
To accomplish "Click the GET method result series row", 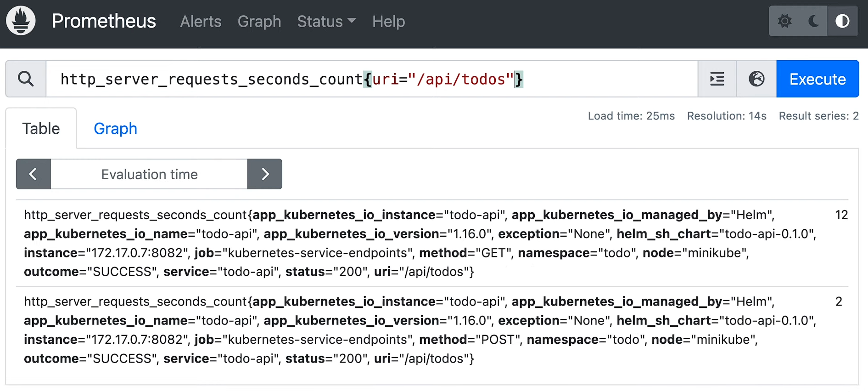I will tap(432, 243).
